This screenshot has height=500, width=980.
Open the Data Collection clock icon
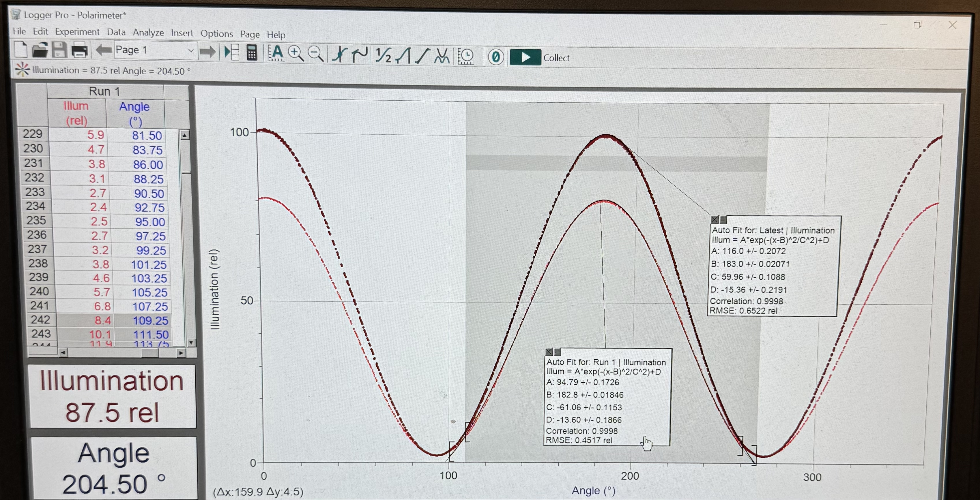click(465, 57)
